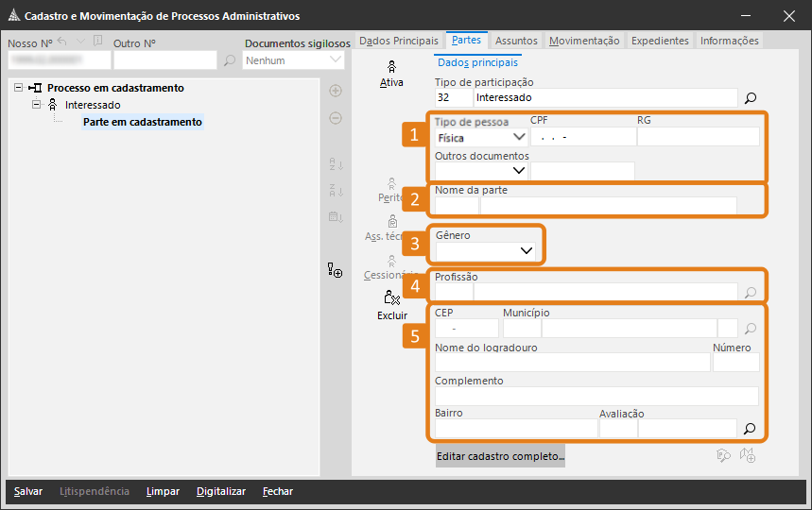Click the Profissão search magnifier

pyautogui.click(x=751, y=293)
